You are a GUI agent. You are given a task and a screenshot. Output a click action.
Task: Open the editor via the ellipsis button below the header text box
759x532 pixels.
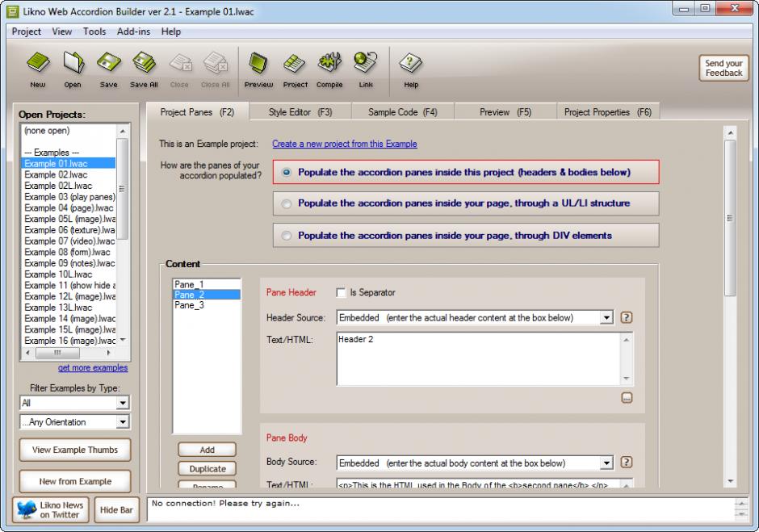pyautogui.click(x=627, y=398)
